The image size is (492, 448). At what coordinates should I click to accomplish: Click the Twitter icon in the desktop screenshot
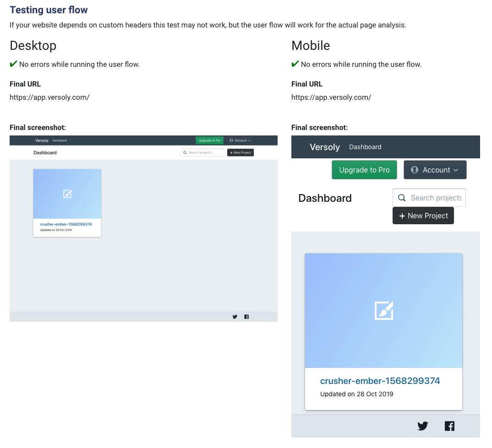235,317
